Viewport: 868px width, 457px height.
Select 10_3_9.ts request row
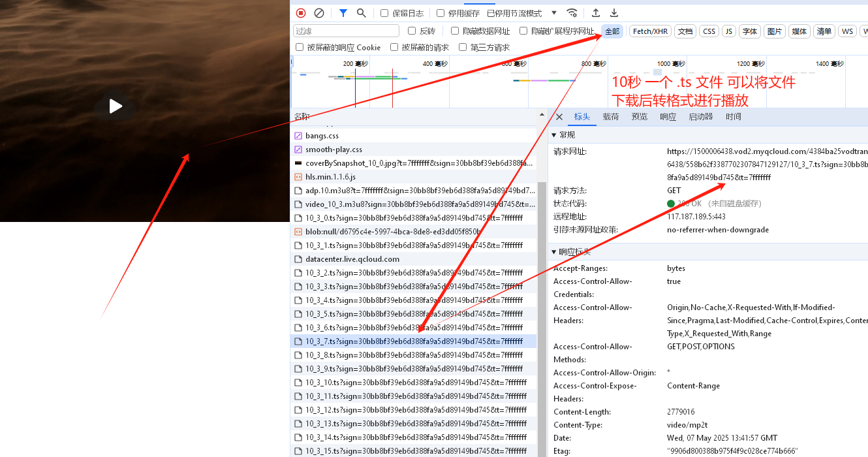[x=414, y=369]
